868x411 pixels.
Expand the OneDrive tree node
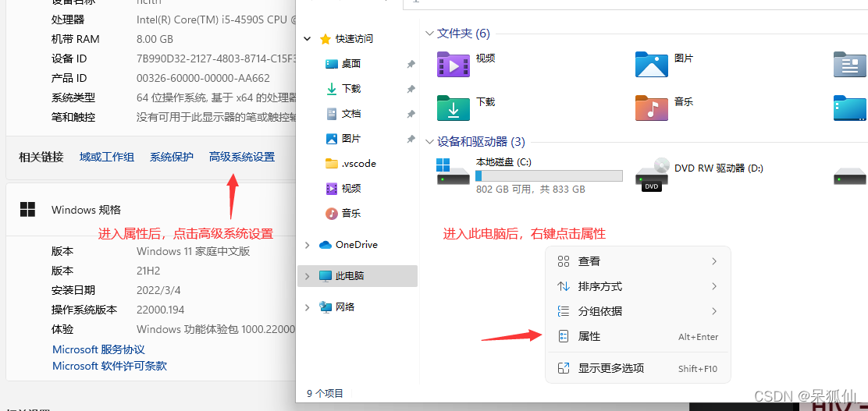308,245
